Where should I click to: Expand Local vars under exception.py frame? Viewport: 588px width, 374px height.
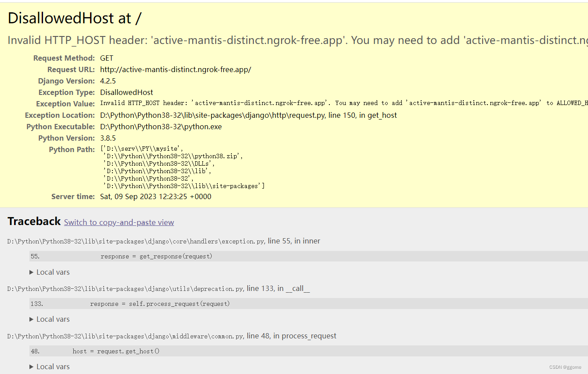50,272
